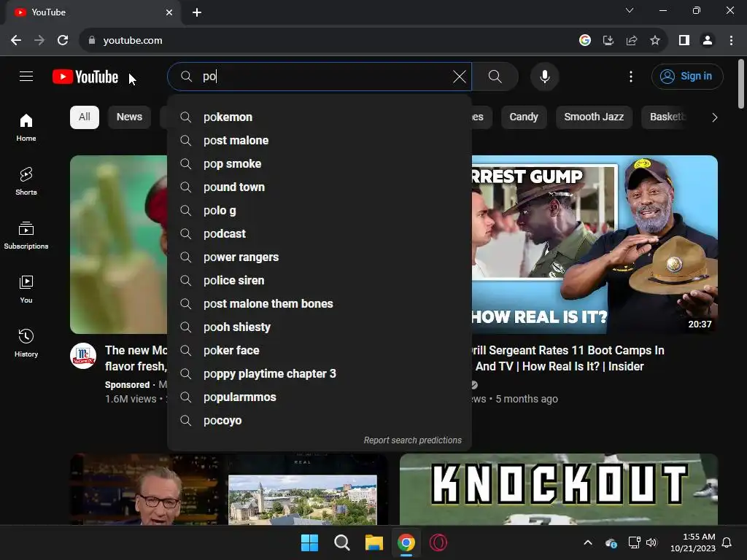Image resolution: width=747 pixels, height=560 pixels.
Task: Open History in the sidebar
Action: click(26, 343)
